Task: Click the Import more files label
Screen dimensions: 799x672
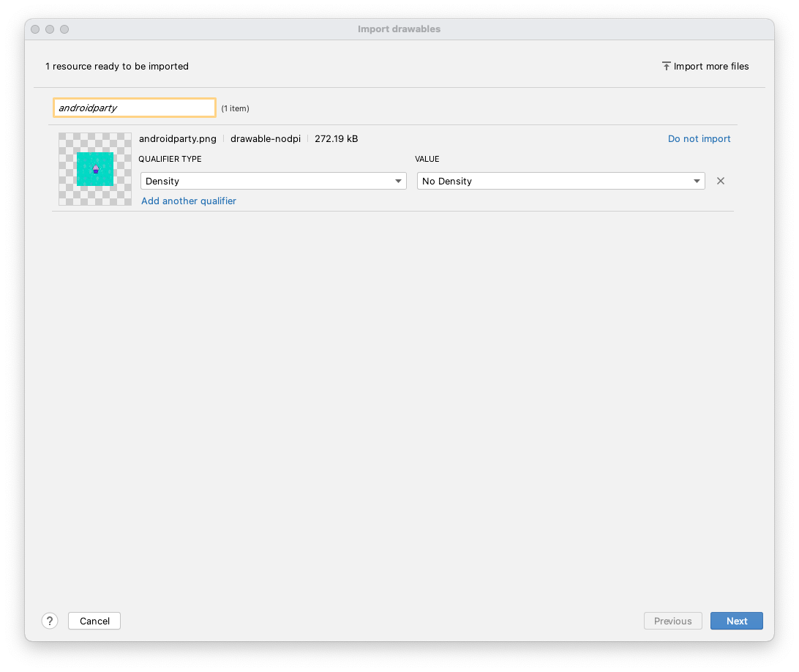Action: 711,66
